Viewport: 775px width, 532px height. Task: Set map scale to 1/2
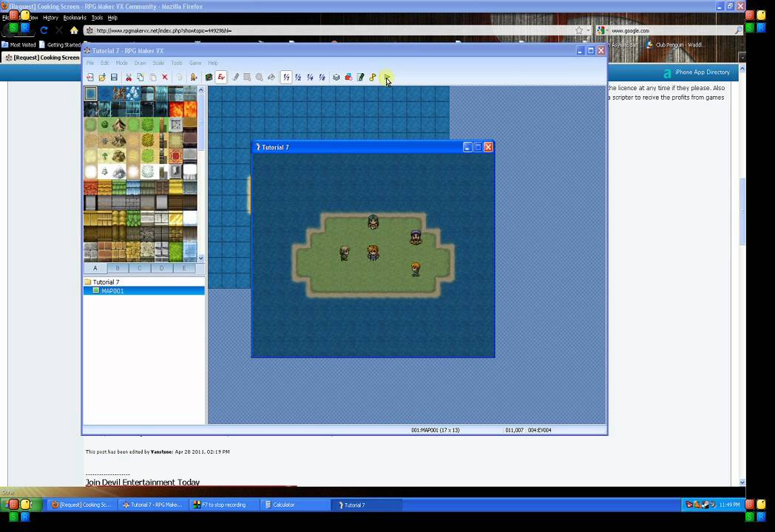click(x=298, y=78)
